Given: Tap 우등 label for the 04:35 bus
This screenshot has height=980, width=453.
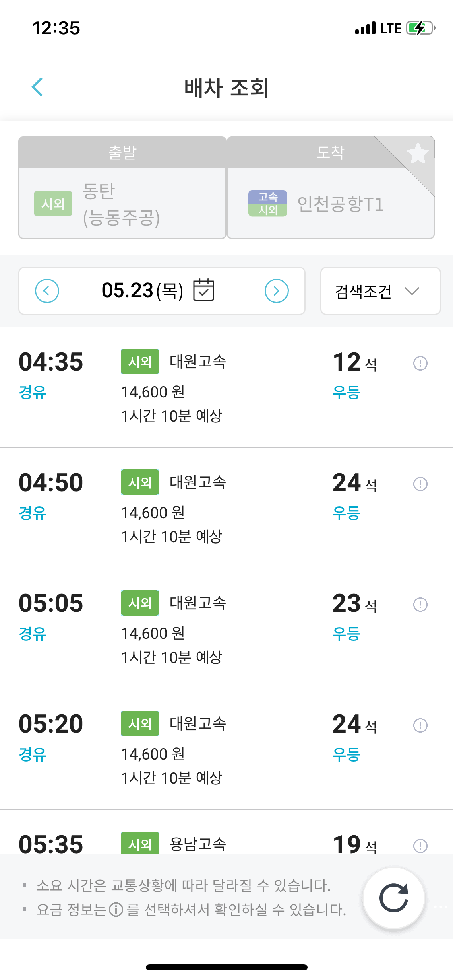Looking at the screenshot, I should point(346,392).
